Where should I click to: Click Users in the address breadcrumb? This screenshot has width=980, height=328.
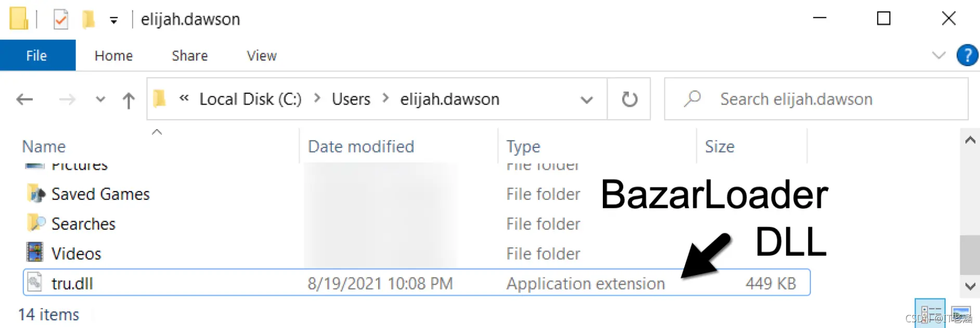click(x=351, y=99)
